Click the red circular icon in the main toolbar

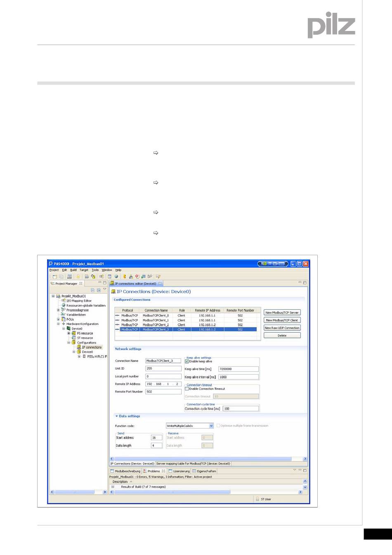(x=137, y=276)
